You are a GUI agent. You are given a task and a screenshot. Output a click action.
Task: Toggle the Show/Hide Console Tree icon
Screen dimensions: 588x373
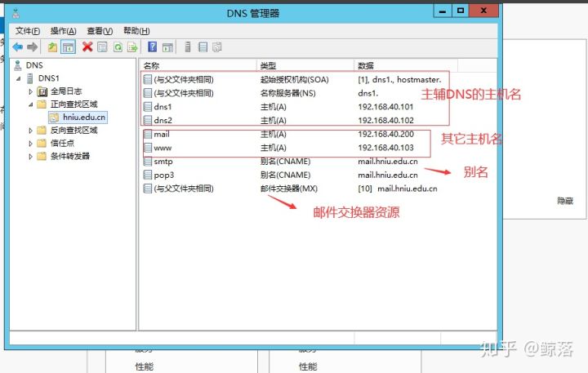pyautogui.click(x=68, y=47)
